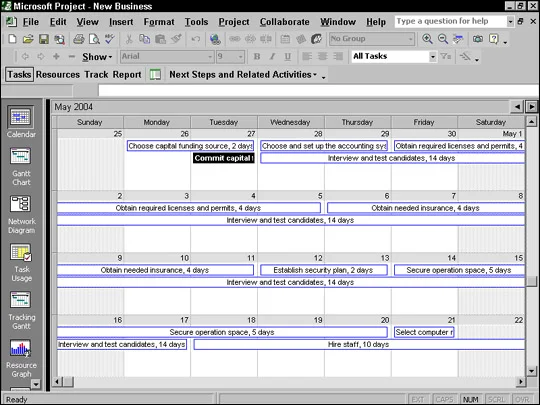Click the Zoom In magnifier icon

(x=427, y=39)
